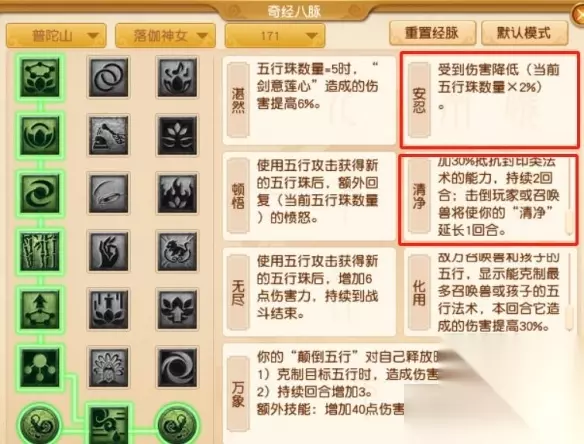This screenshot has width=584, height=444.
Task: Click the hand gesture mudra icon
Action: [x=108, y=251]
